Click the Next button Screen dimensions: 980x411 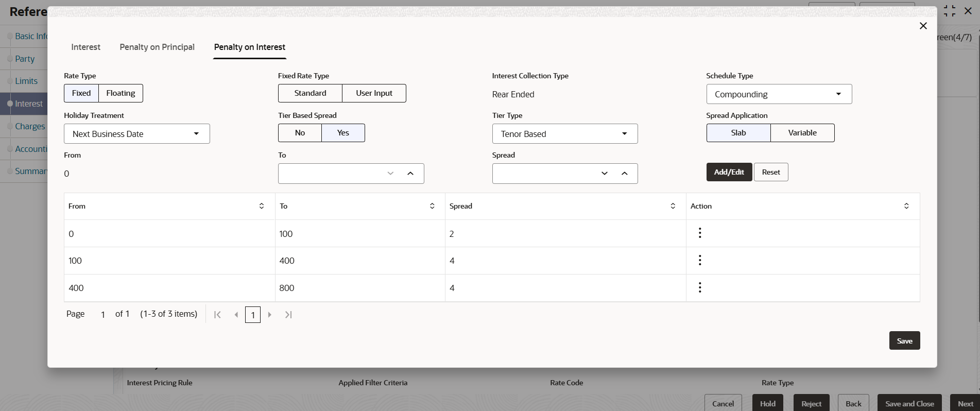[x=965, y=403]
